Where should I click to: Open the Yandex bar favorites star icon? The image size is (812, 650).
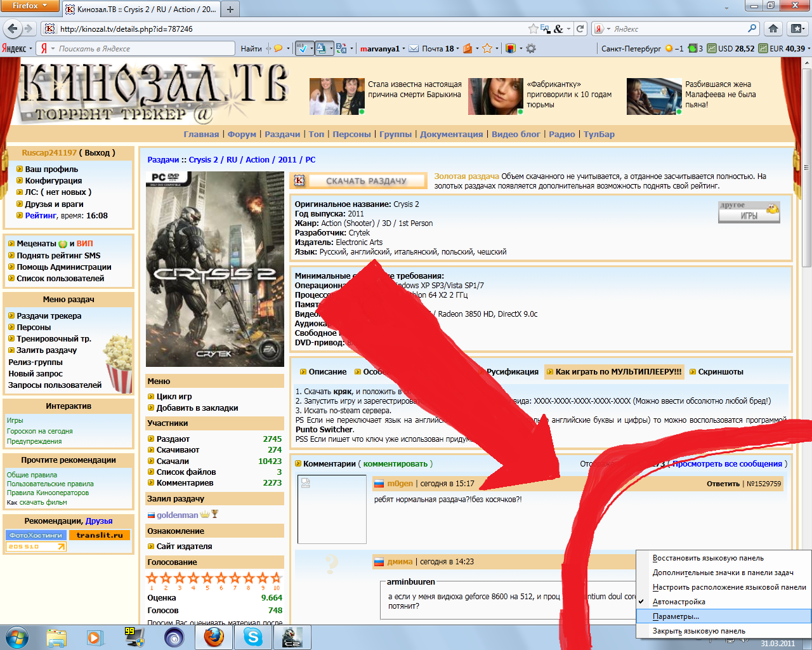[x=487, y=48]
